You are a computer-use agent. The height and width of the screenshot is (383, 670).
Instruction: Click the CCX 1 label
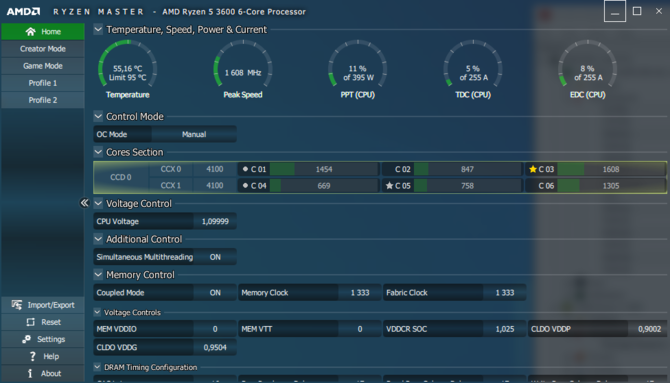click(x=171, y=186)
